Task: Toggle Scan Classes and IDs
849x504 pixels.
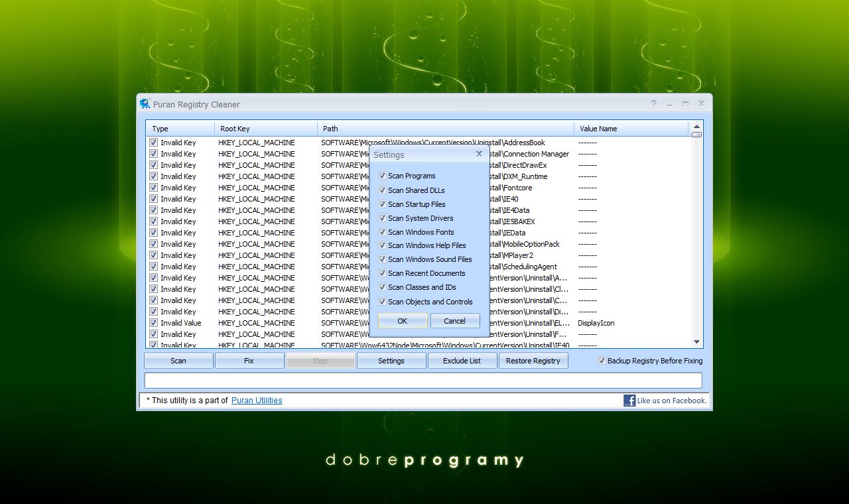Action: [382, 287]
